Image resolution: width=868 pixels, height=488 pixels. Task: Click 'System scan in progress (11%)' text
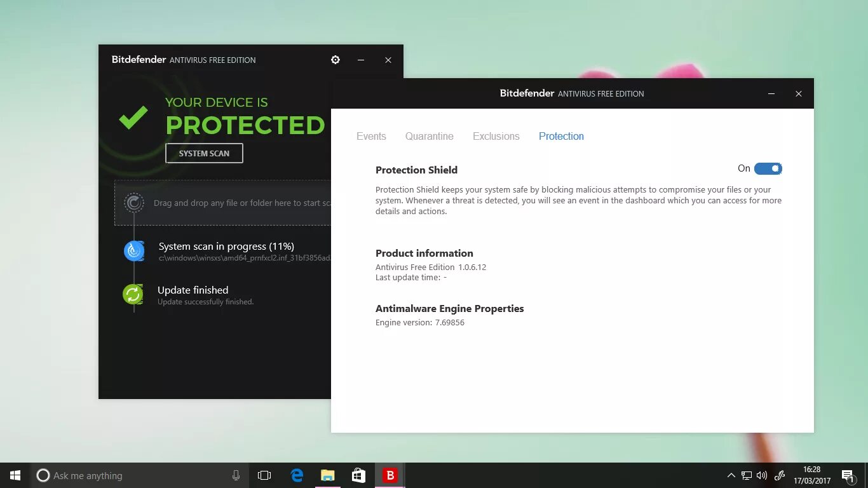tap(226, 247)
